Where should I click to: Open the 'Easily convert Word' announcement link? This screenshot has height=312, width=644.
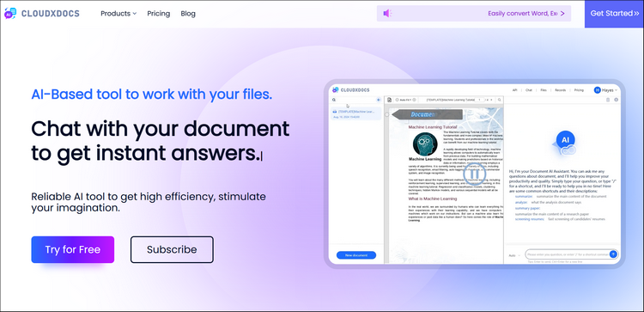pos(522,14)
